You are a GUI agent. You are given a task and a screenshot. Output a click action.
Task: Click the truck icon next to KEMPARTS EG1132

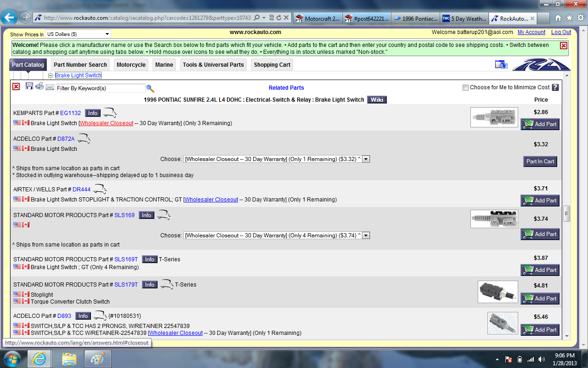coord(110,113)
